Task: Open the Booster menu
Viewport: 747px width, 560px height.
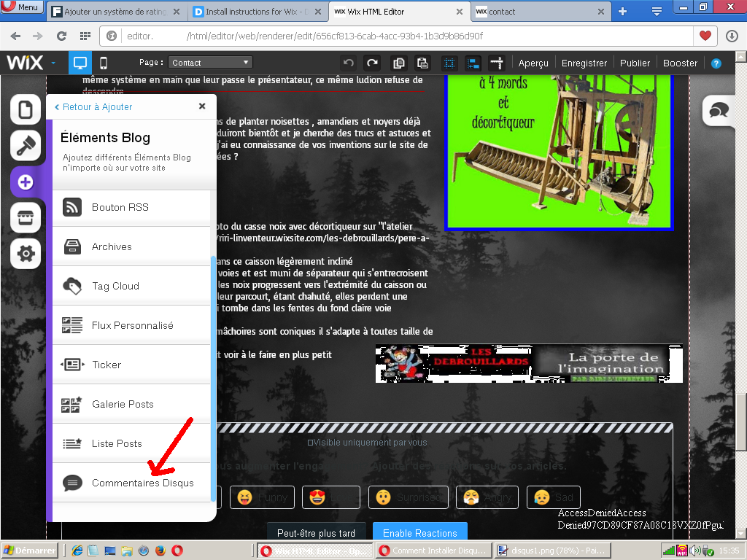Action: click(680, 63)
